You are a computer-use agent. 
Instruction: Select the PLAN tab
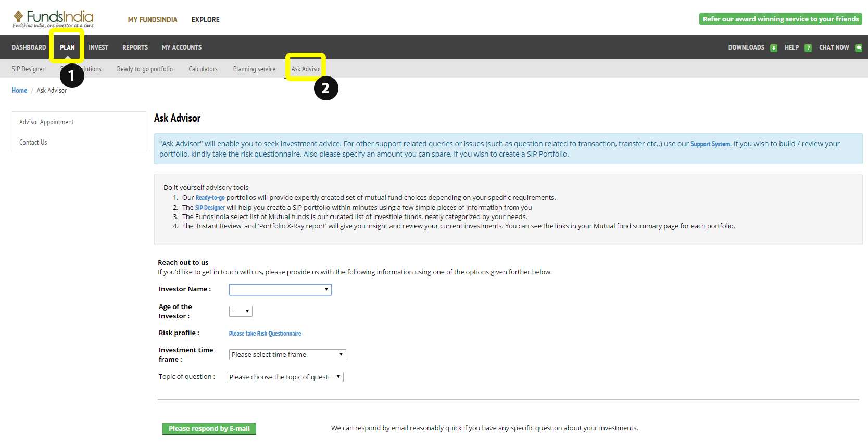[x=67, y=47]
